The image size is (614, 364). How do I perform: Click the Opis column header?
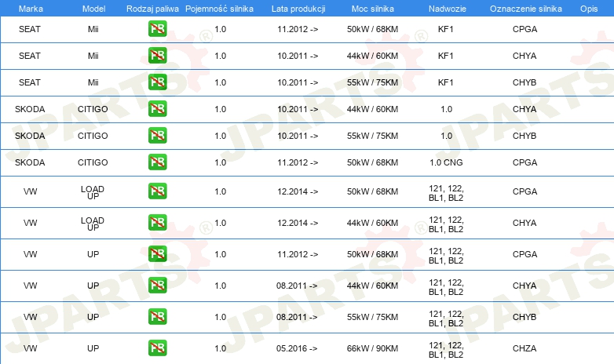point(589,9)
